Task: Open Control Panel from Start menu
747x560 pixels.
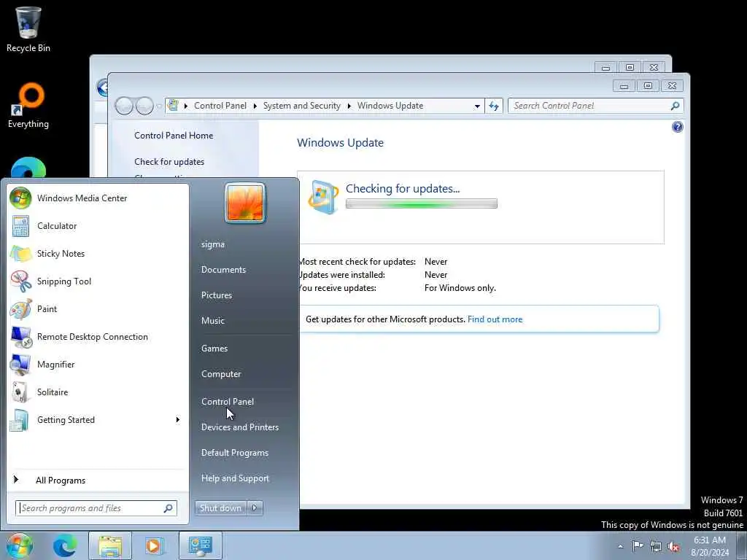Action: (x=228, y=402)
